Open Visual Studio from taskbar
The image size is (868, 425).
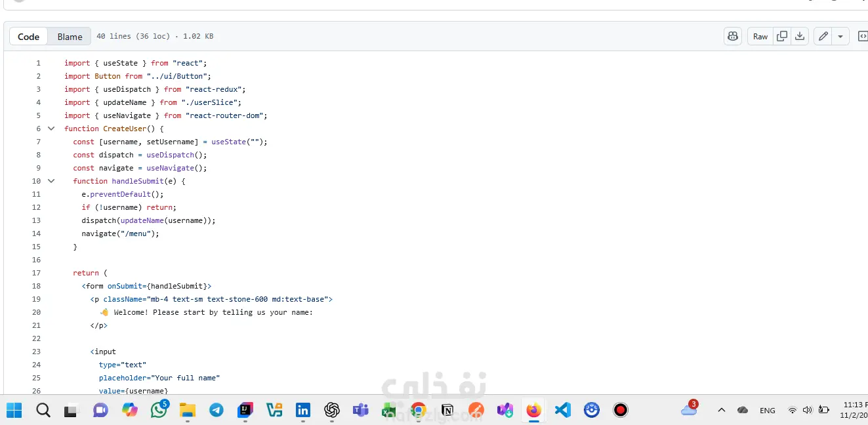point(505,411)
